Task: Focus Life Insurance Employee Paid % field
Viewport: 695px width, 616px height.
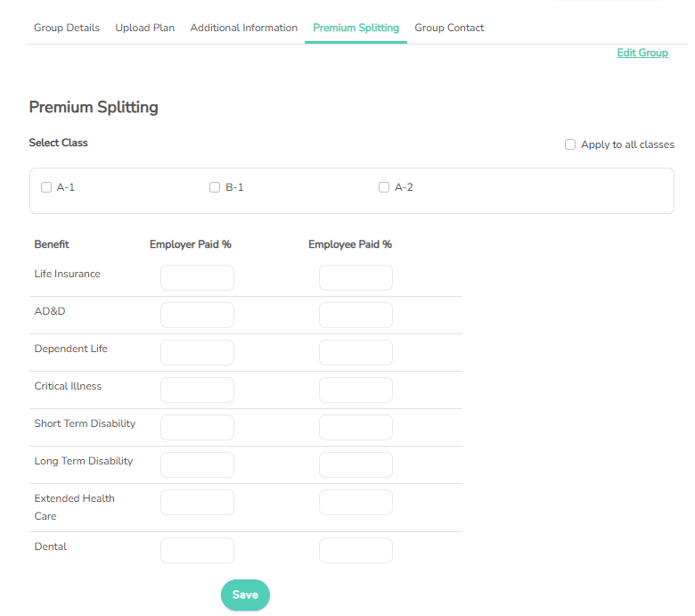Action: (x=356, y=277)
